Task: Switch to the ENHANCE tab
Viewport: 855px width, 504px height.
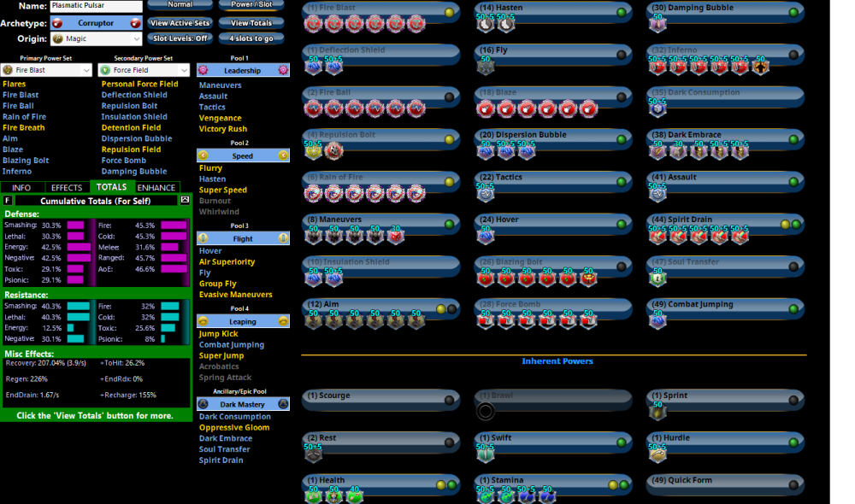Action: [156, 187]
